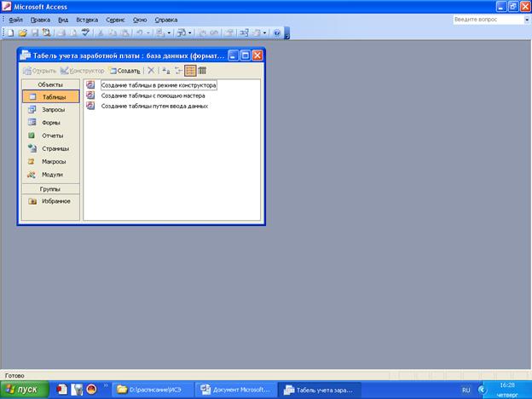This screenshot has height=399, width=532.
Task: Open the Введите вопрос dropdown arrow
Action: coord(527,20)
